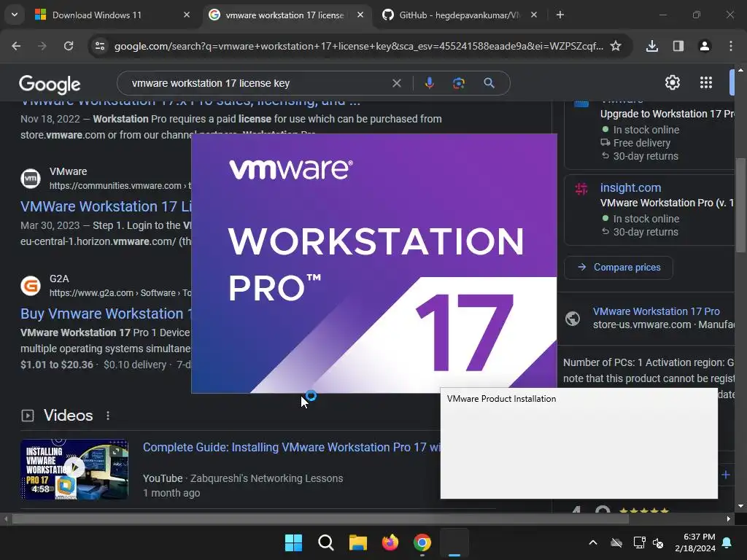Close the GitHub tab
747x560 pixels.
click(534, 15)
